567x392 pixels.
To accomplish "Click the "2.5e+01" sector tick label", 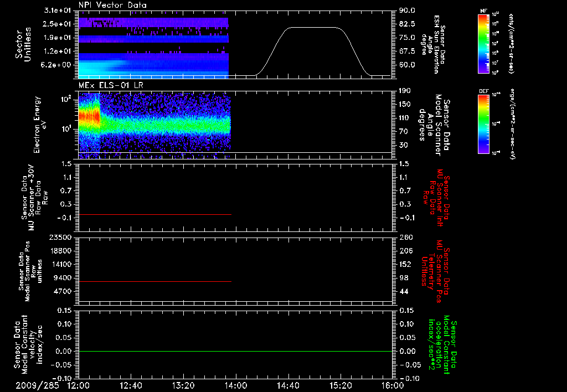I will tap(58, 24).
